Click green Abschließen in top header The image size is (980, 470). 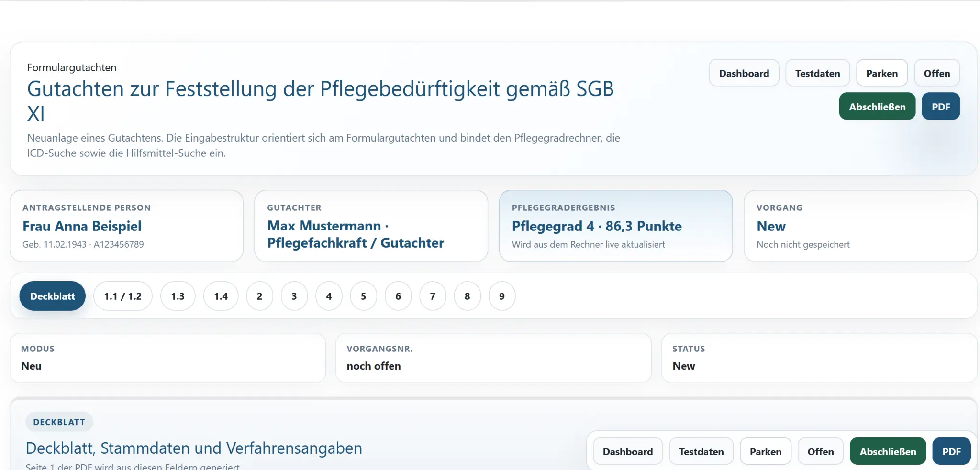(x=877, y=107)
